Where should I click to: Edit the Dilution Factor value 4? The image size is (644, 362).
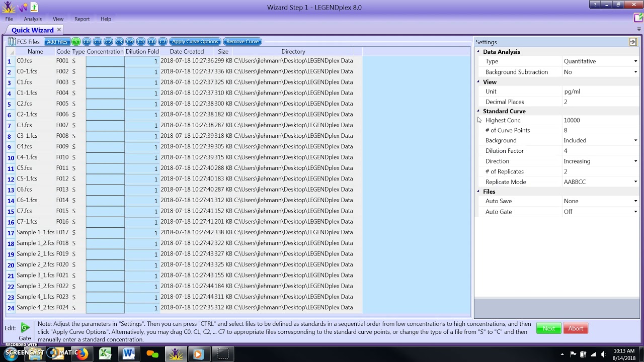(x=601, y=151)
